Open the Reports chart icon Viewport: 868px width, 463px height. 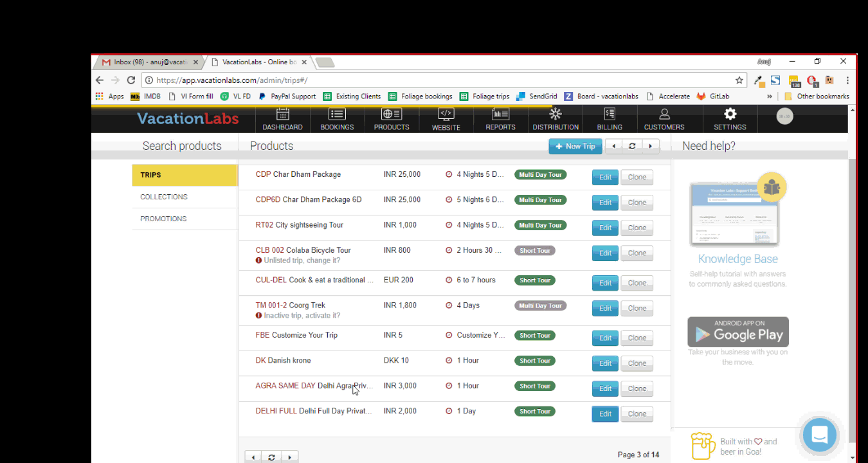[x=500, y=114]
